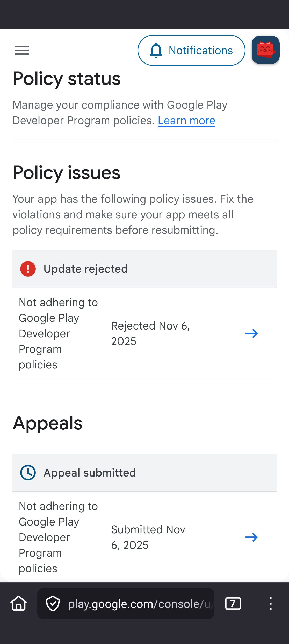Click the Notifications button
Viewport: 289px width, 644px height.
coord(191,50)
